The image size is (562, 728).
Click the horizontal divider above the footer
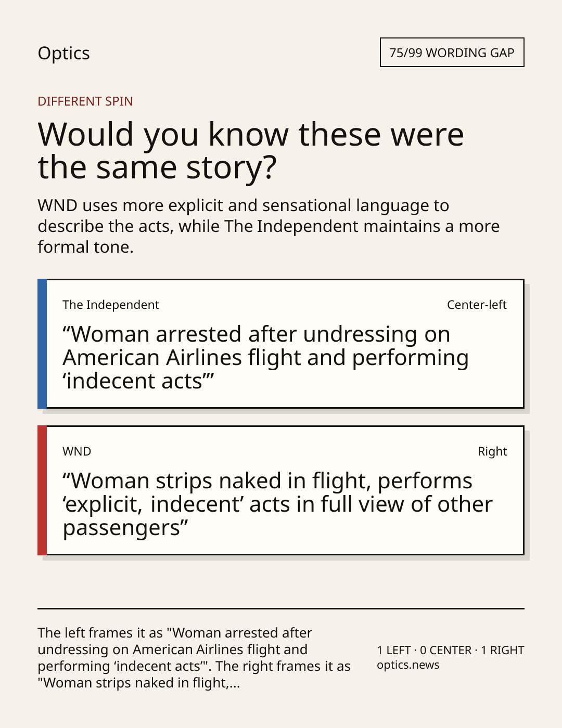click(281, 608)
